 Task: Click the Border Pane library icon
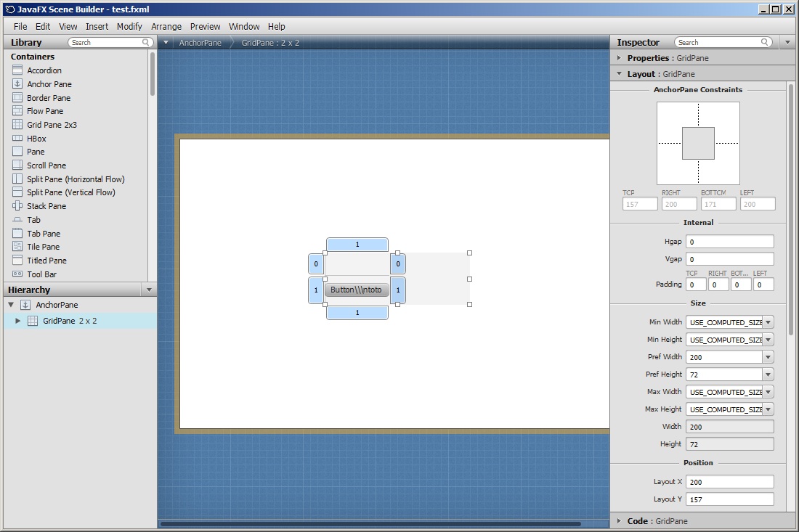[x=17, y=98]
